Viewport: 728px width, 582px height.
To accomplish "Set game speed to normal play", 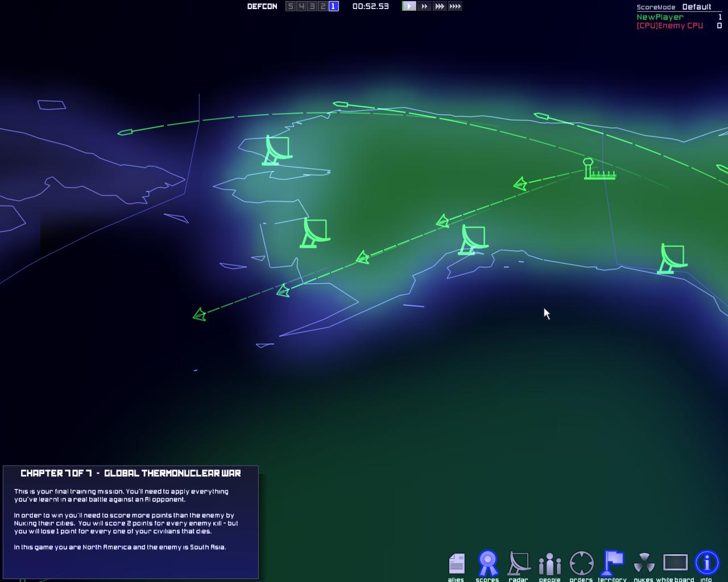I will click(409, 6).
